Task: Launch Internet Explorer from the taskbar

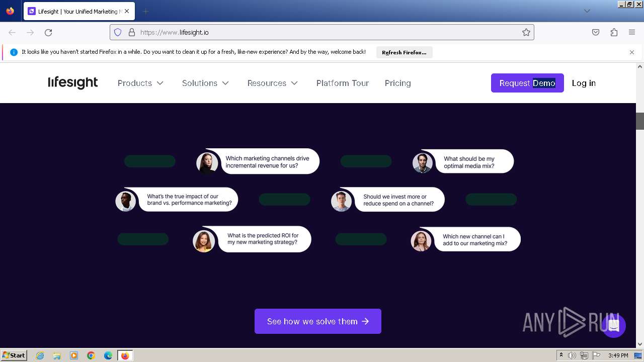Action: coord(40,355)
